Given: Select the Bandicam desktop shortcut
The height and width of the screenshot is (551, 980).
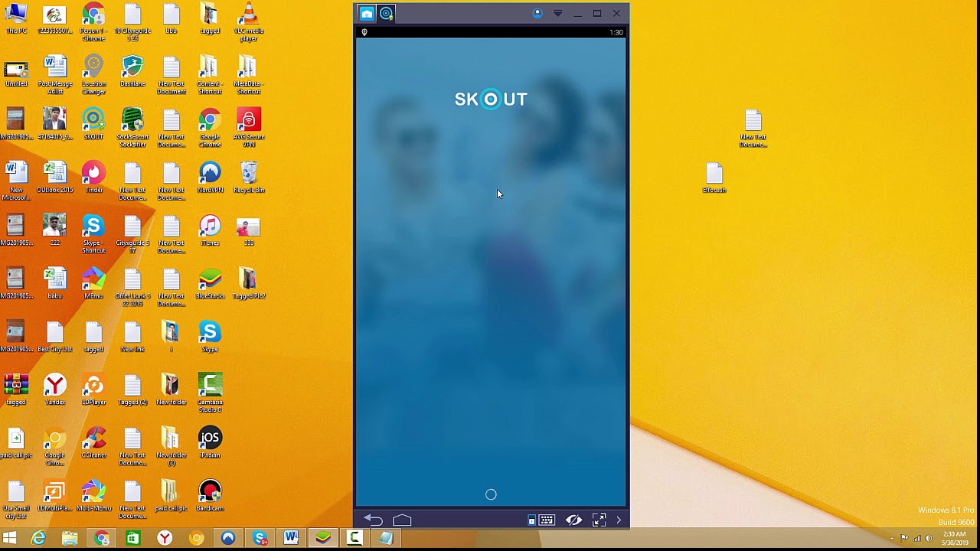Looking at the screenshot, I should [x=210, y=495].
